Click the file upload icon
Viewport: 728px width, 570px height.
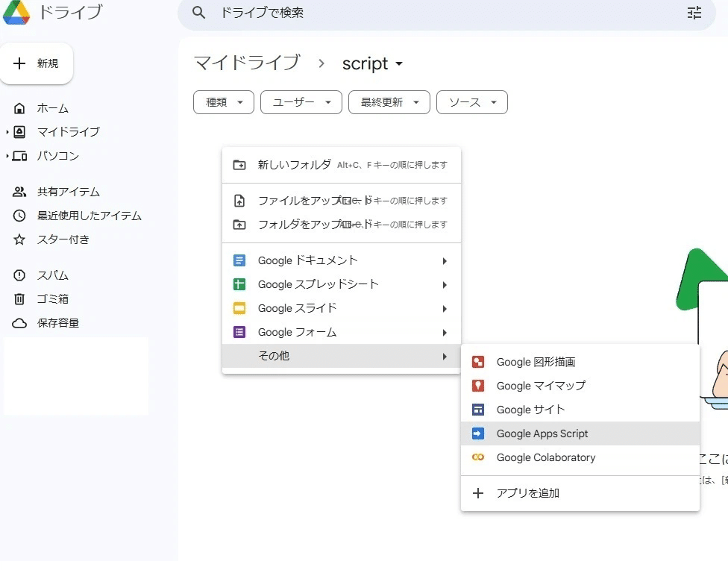pos(239,201)
